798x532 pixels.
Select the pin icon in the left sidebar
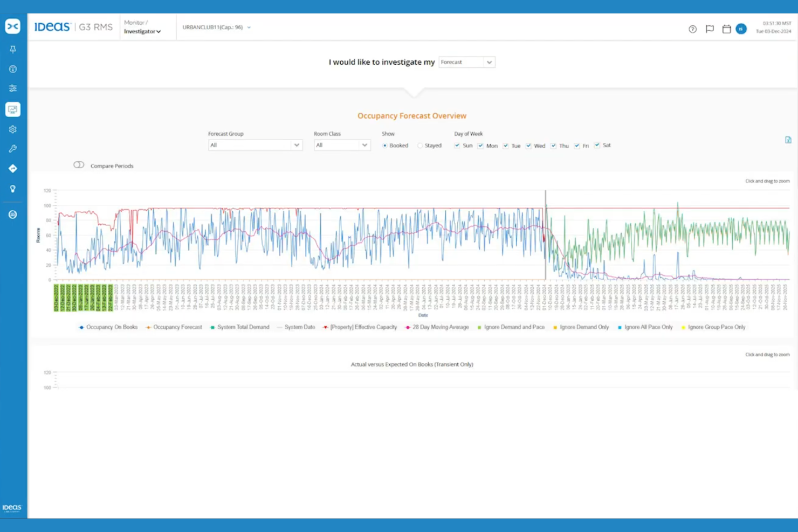12,49
